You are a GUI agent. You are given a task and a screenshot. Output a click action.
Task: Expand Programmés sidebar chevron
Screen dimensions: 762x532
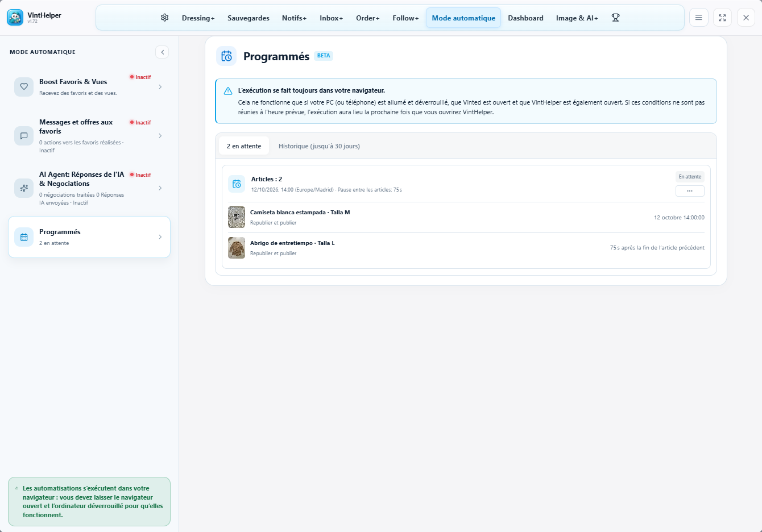pos(160,237)
